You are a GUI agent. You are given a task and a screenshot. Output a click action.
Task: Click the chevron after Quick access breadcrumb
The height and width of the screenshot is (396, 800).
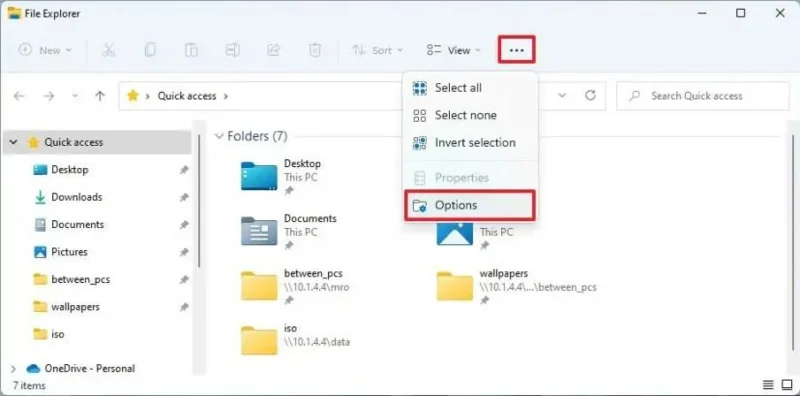(226, 96)
